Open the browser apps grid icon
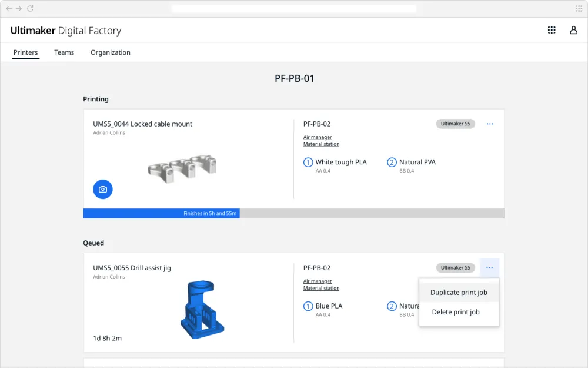The image size is (588, 368). [579, 9]
